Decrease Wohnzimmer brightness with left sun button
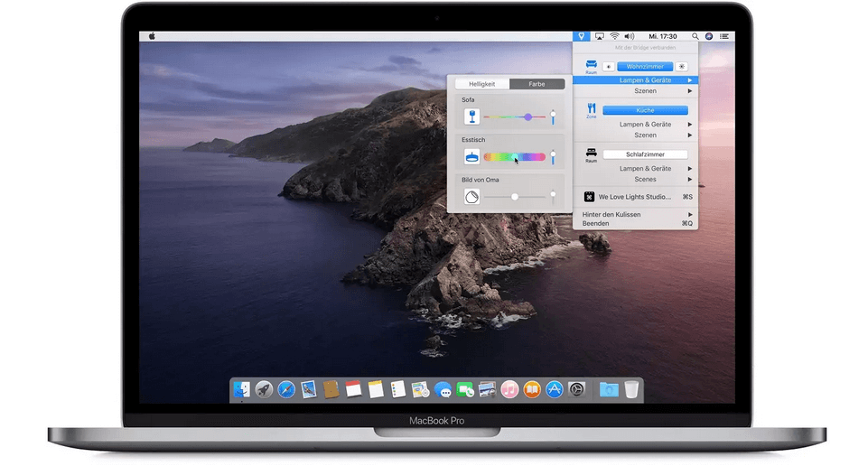 coord(609,67)
